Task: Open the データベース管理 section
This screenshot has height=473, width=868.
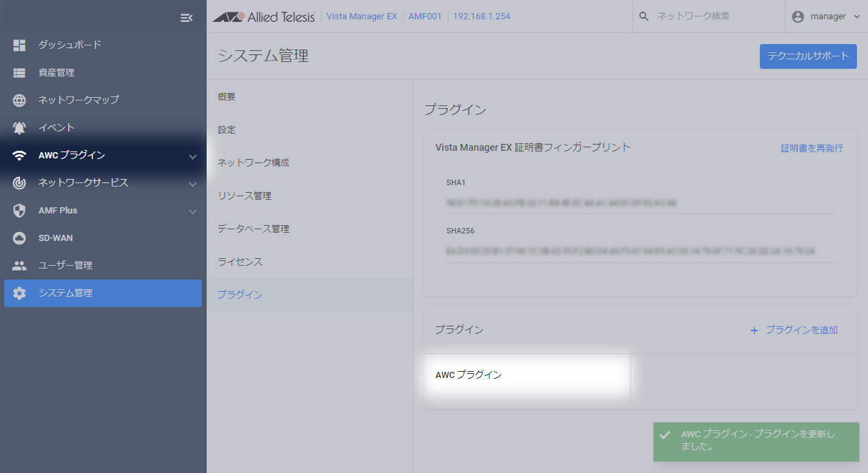Action: [x=309, y=229]
